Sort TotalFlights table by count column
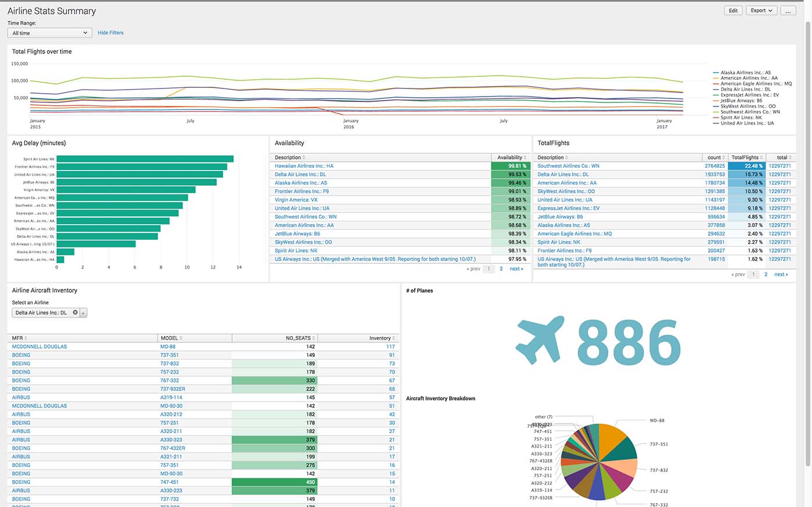The height and width of the screenshot is (507, 812). tap(716, 158)
